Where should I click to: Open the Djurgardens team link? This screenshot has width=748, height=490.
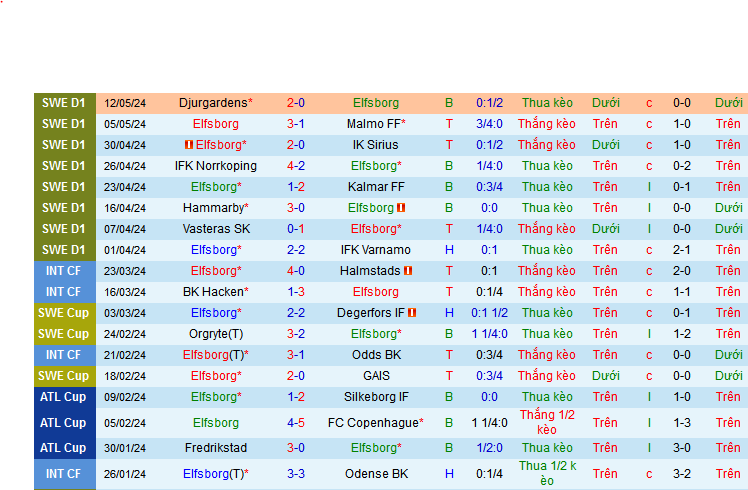point(214,103)
